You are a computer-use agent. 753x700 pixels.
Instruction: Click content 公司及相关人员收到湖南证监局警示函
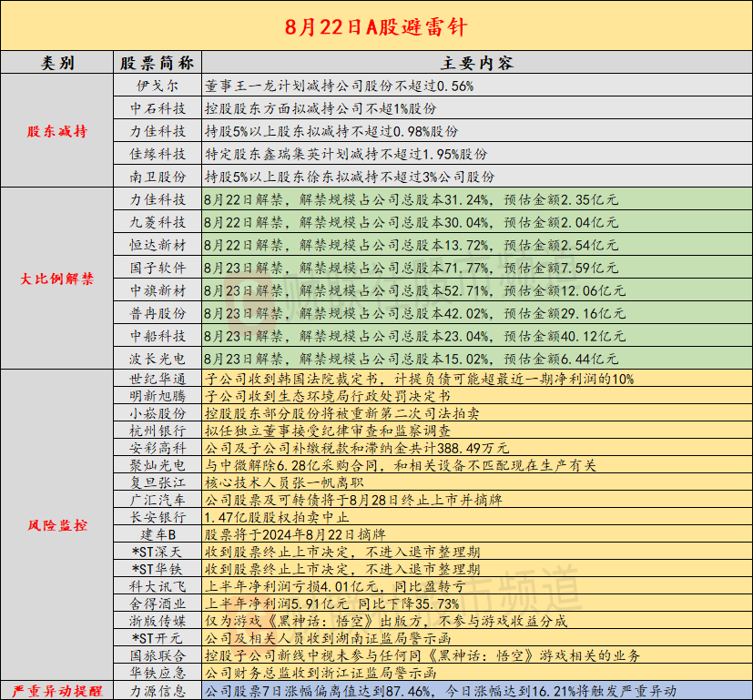coord(328,638)
